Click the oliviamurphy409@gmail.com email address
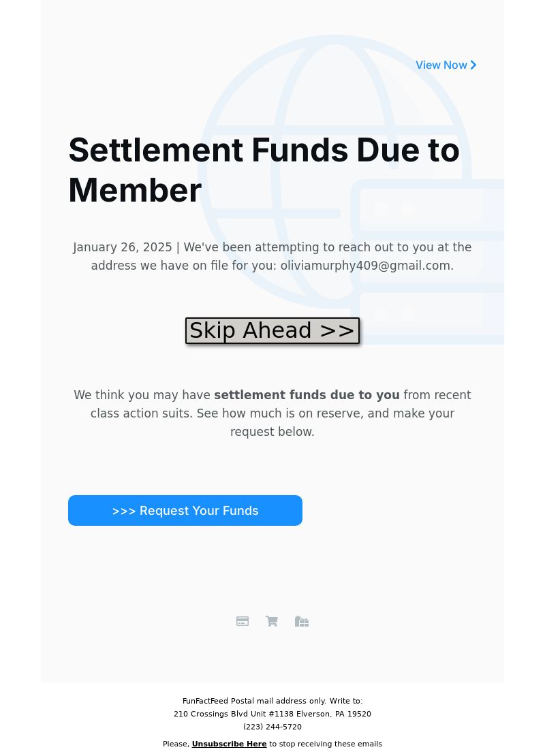 [366, 266]
